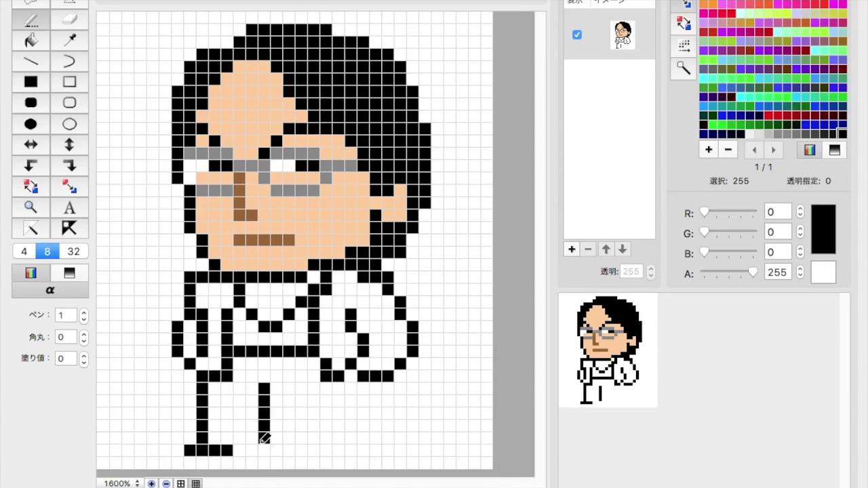Image resolution: width=868 pixels, height=488 pixels.
Task: Click the large black current color swatch
Action: [x=823, y=230]
